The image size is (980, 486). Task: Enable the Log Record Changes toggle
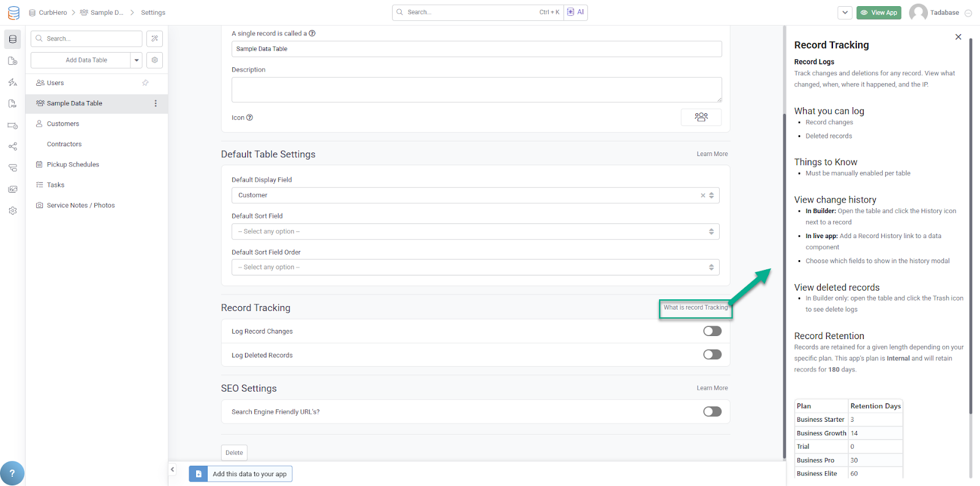point(712,331)
